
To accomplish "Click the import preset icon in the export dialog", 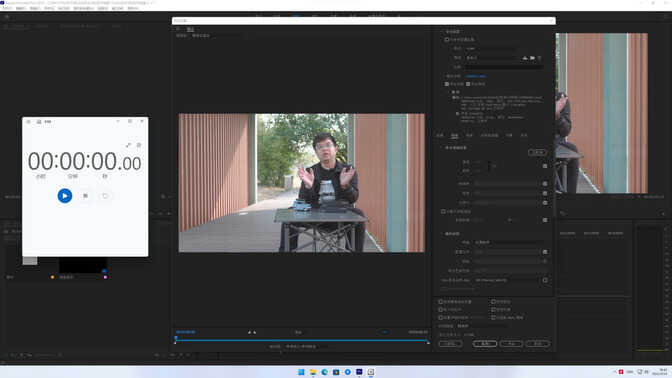I will [532, 58].
